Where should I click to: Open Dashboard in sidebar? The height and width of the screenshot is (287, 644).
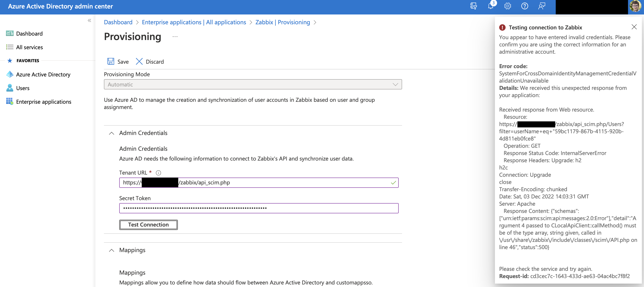29,33
